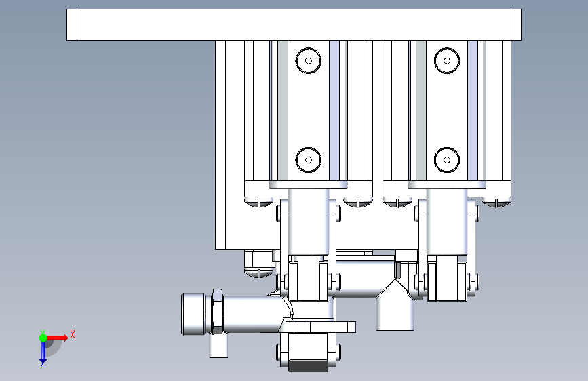Select the dark block at the bottom
The height and width of the screenshot is (381, 588).
tap(308, 366)
